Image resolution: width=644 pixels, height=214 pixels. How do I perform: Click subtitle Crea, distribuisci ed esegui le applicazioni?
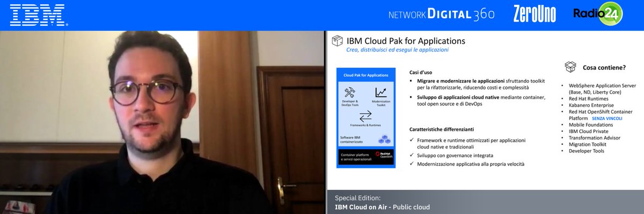[397, 50]
